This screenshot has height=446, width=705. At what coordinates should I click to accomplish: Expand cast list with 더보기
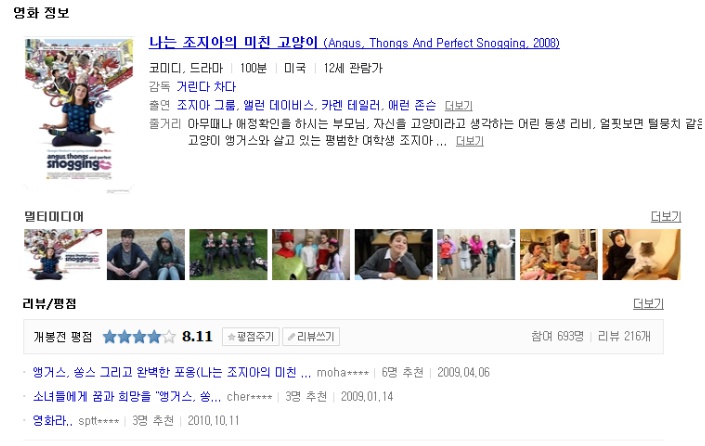(x=458, y=106)
